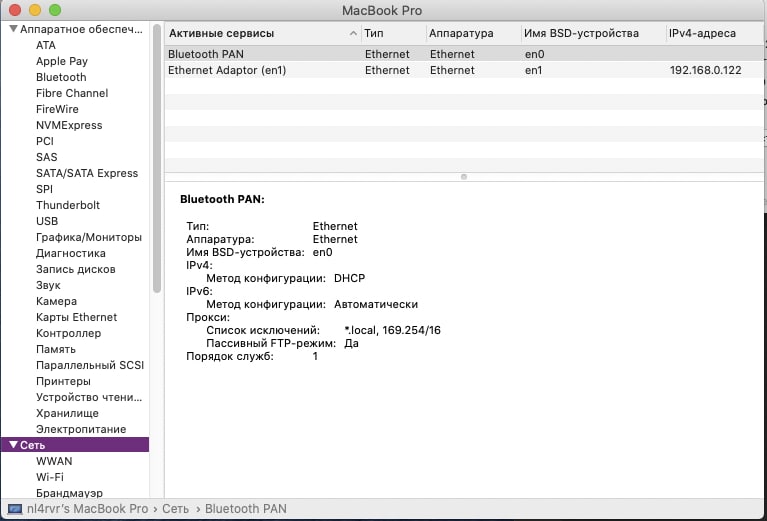
Task: Collapse the Аппаратное обеспечение section triangle
Action: click(14, 29)
